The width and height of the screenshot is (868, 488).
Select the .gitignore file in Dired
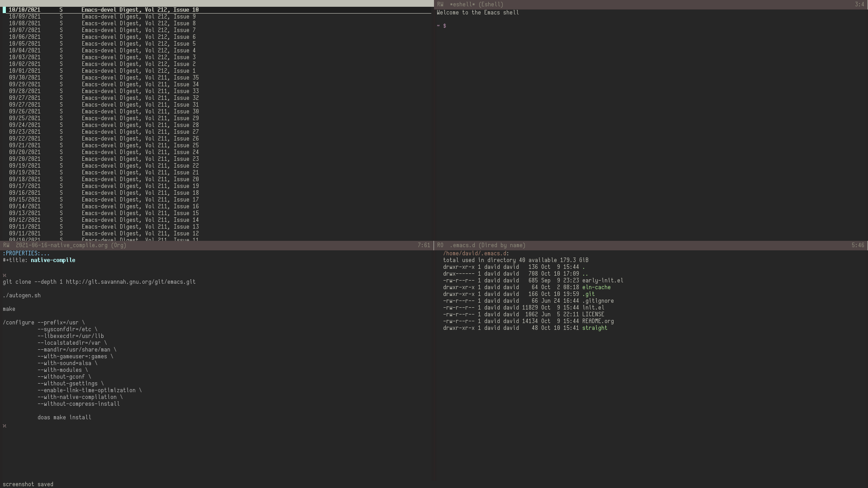click(x=598, y=300)
